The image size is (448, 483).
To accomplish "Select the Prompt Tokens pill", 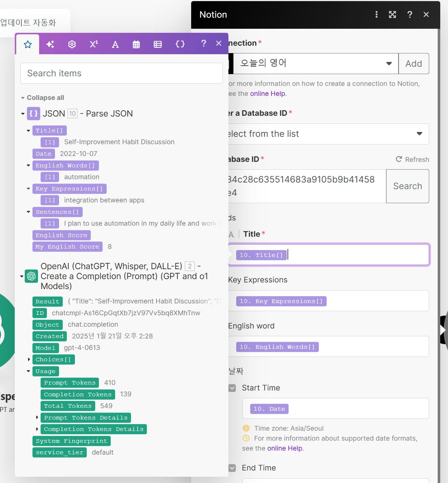I will tap(70, 383).
